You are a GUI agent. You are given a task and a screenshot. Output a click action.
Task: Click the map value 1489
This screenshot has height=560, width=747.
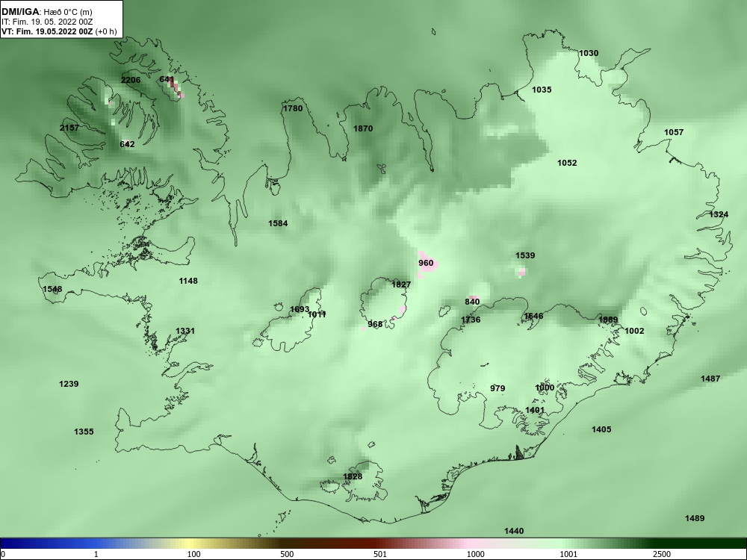[695, 518]
